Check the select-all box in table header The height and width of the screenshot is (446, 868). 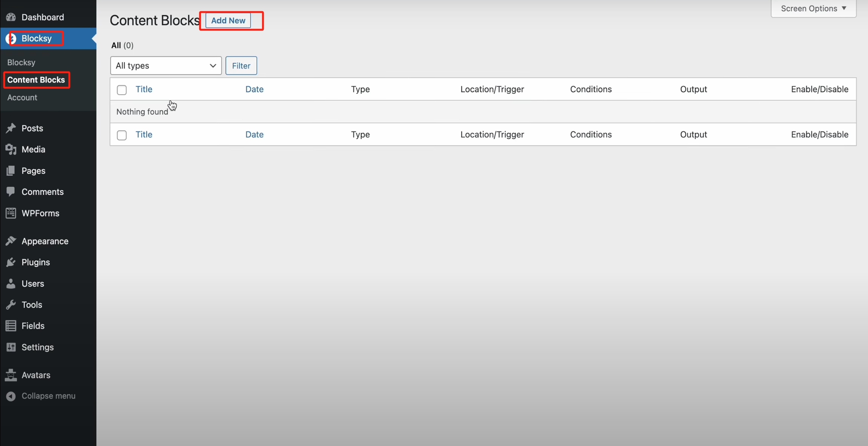pos(122,90)
